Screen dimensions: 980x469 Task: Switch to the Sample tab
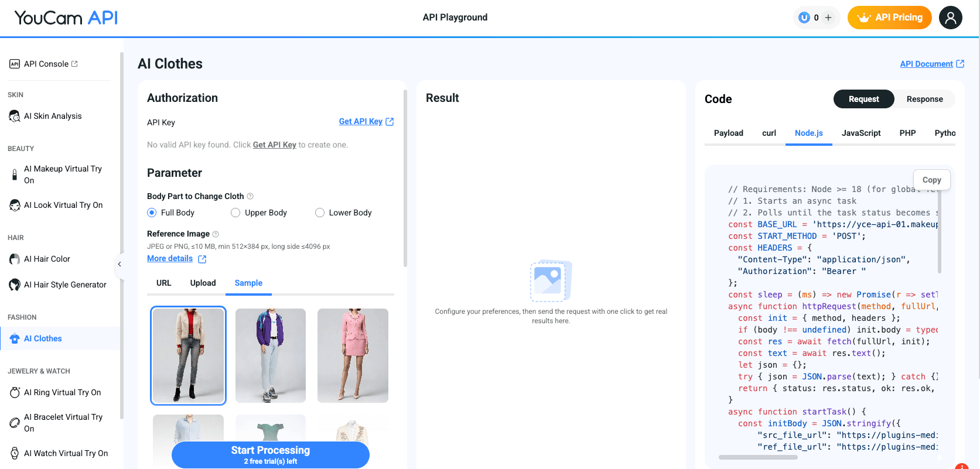tap(248, 283)
